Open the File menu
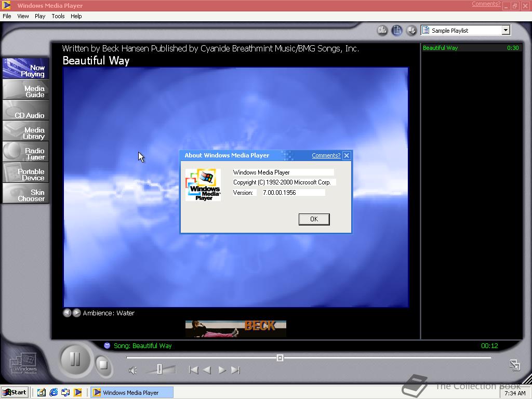532x399 pixels. point(7,16)
